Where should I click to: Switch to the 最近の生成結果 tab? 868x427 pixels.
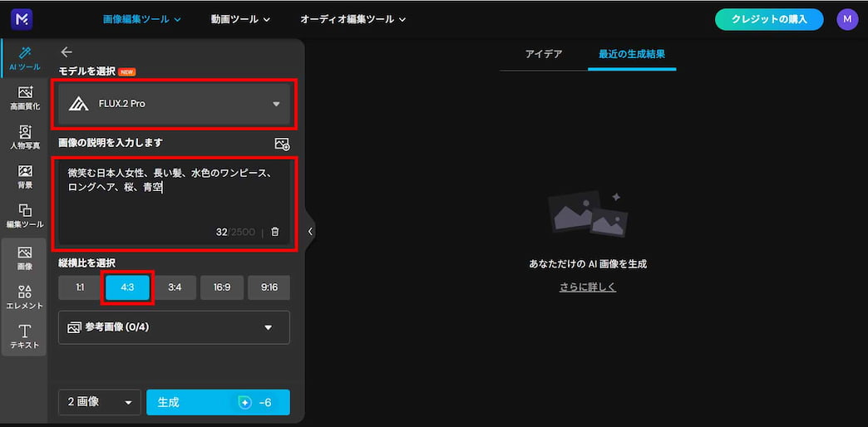(632, 54)
